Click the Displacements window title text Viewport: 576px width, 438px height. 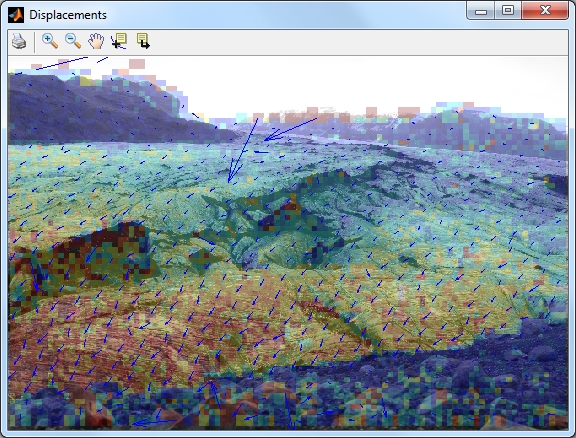point(68,15)
